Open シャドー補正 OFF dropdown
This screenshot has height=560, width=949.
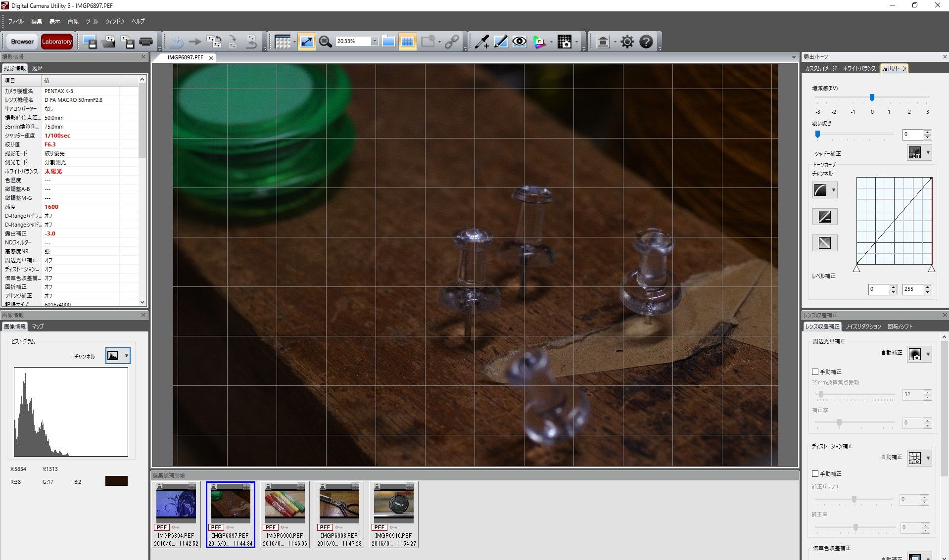[x=920, y=152]
